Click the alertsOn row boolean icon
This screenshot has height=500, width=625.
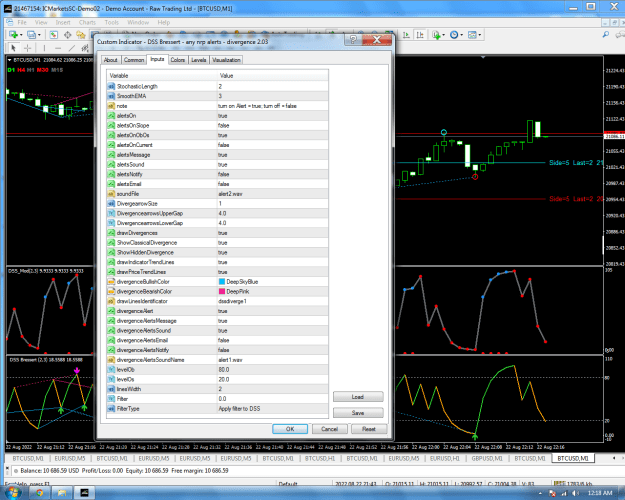[111, 116]
